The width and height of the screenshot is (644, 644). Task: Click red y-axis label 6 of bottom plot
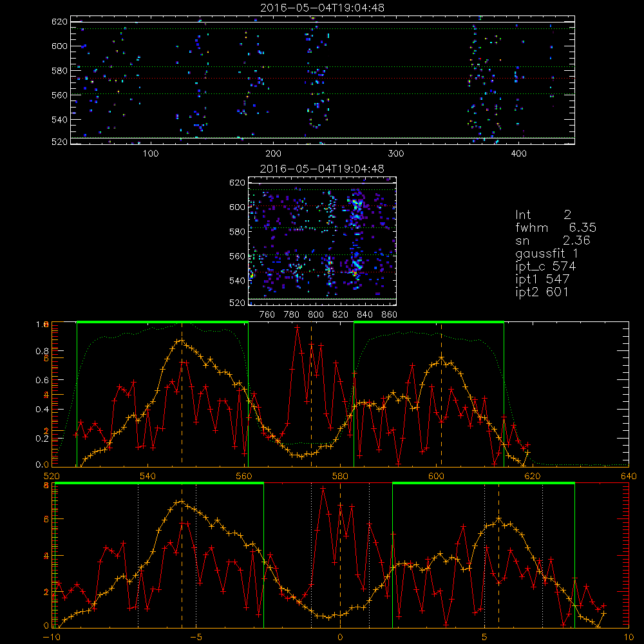(x=46, y=519)
